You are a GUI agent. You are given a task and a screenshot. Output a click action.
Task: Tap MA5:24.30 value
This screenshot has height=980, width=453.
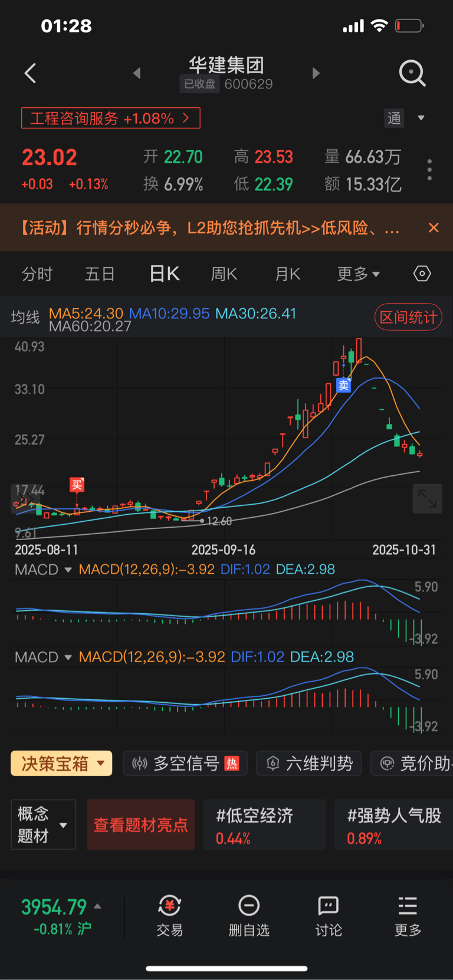[x=86, y=314]
